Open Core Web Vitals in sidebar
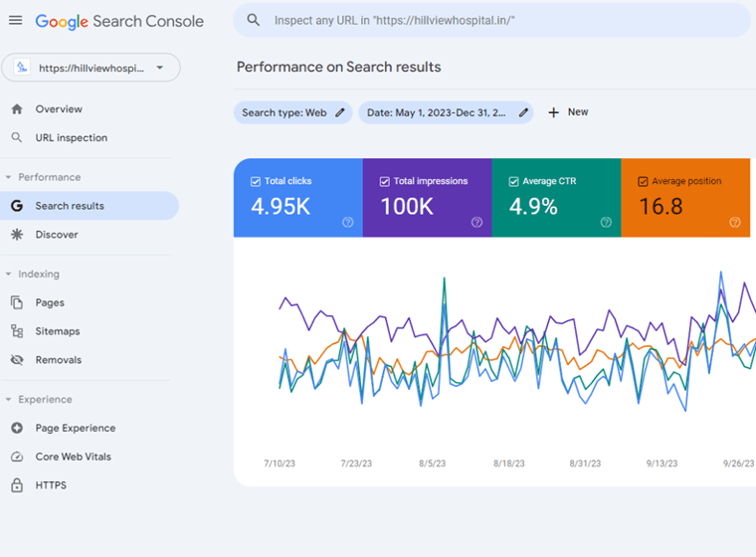The height and width of the screenshot is (557, 756). 73,457
